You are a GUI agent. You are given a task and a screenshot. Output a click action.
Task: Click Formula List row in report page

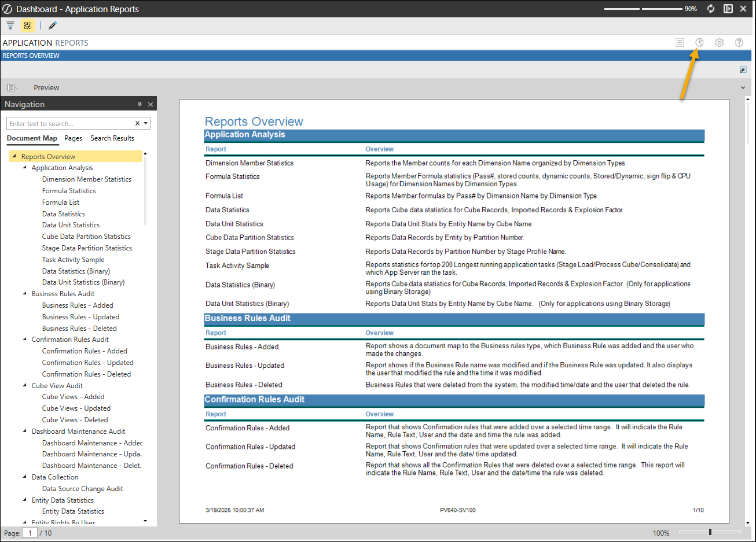point(224,196)
